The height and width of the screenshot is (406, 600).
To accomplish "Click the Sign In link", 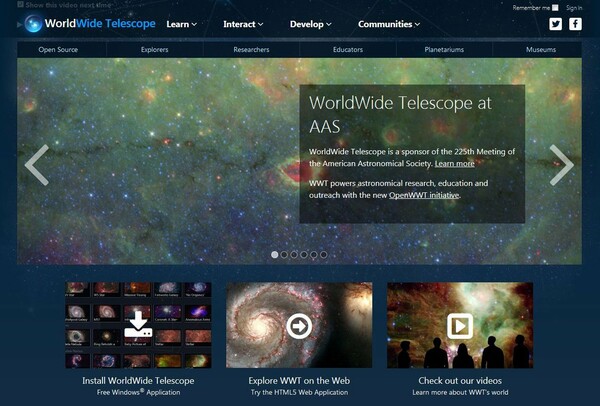I will 574,8.
